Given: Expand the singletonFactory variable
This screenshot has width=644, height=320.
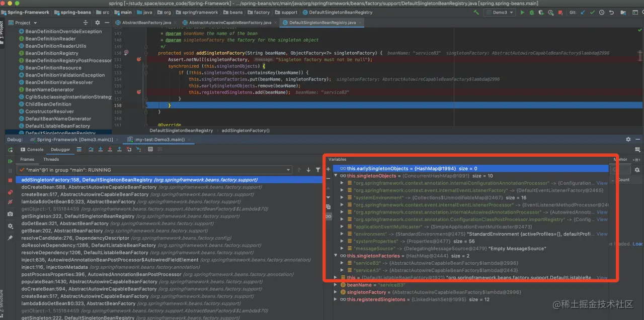Looking at the screenshot, I should pos(336,292).
